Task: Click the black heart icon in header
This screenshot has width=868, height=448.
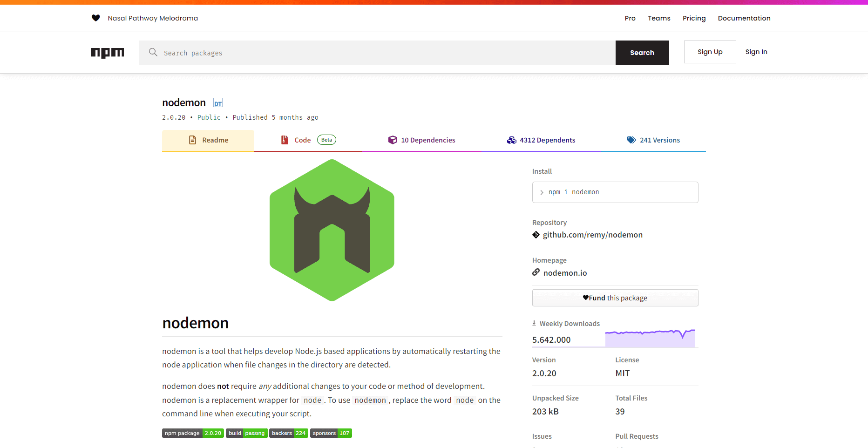Action: point(96,18)
